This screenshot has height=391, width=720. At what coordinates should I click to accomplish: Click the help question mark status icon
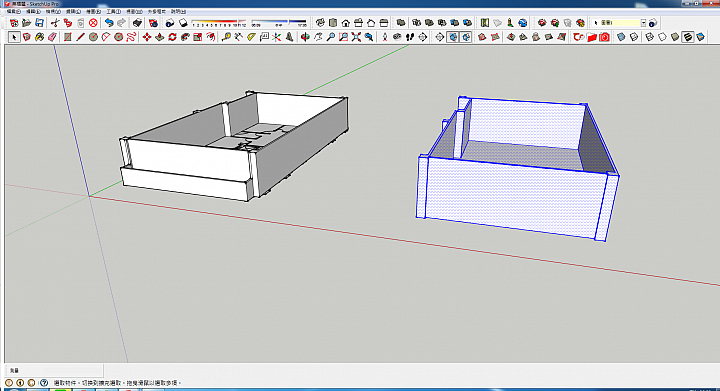[44, 383]
